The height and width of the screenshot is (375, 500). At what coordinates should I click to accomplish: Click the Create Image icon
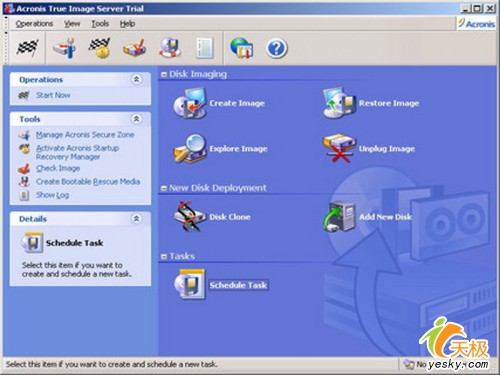pos(190,103)
